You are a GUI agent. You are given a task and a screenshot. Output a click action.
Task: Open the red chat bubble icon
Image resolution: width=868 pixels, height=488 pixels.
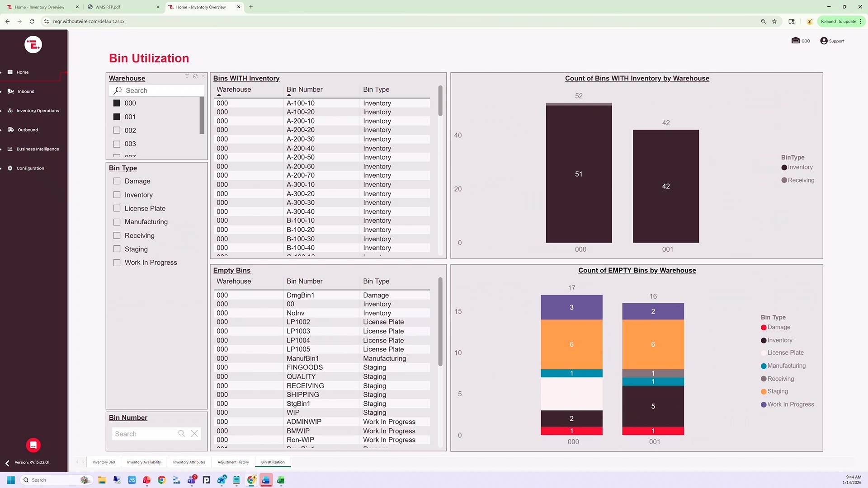(33, 445)
